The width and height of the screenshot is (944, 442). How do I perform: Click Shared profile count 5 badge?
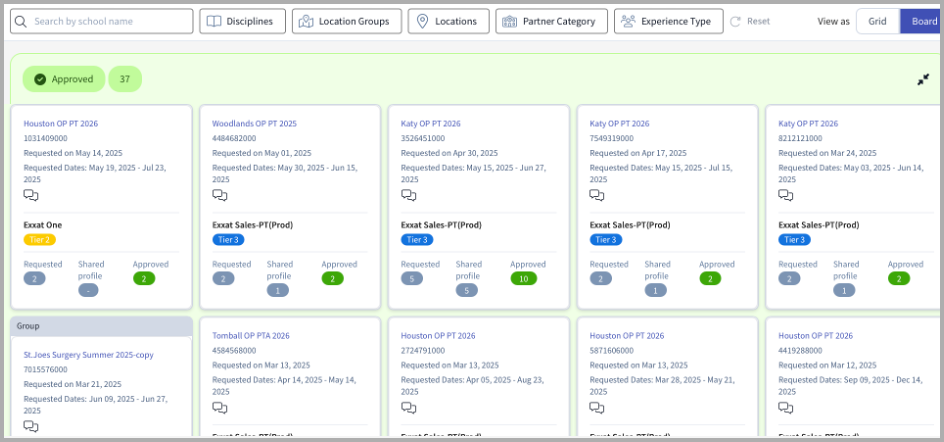pyautogui.click(x=467, y=290)
